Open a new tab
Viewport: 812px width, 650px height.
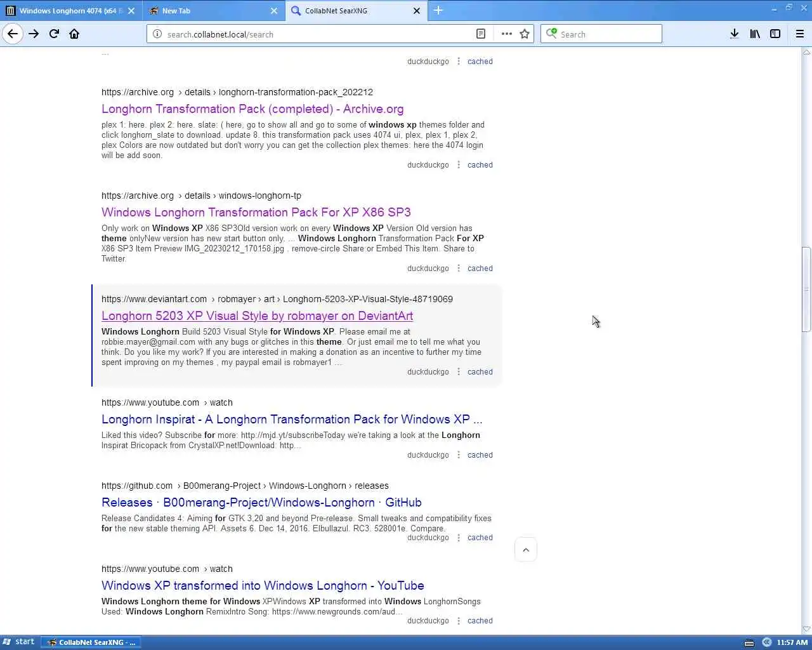pos(438,10)
